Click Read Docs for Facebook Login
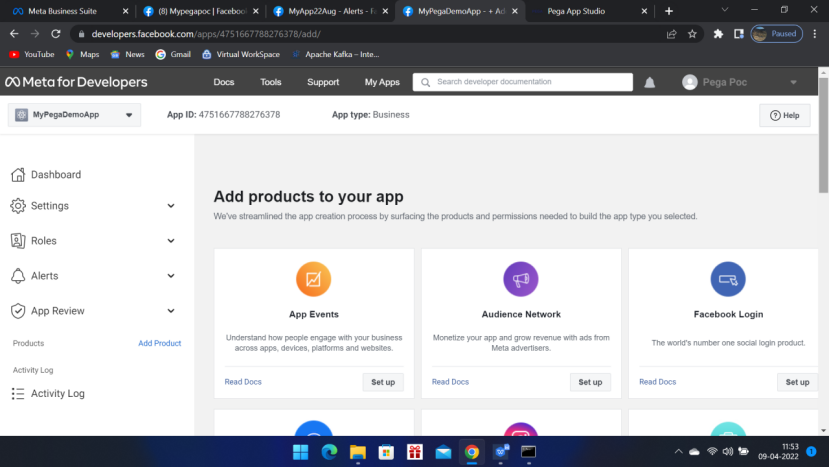This screenshot has height=467, width=830. pyautogui.click(x=657, y=382)
